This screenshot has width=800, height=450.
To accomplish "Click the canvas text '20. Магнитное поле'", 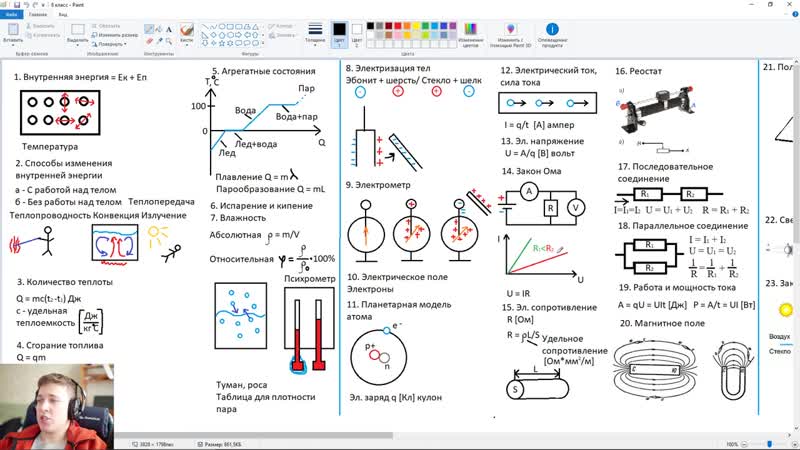I will pos(662,323).
